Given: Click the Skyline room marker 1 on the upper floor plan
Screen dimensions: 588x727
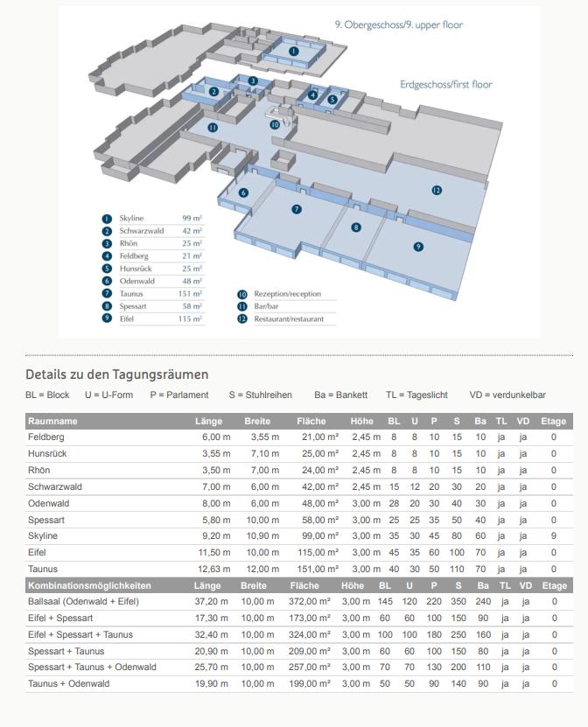Looking at the screenshot, I should point(293,51).
